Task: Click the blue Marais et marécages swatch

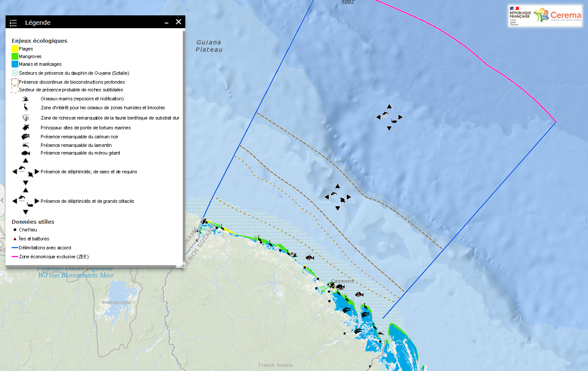Action: click(x=15, y=64)
